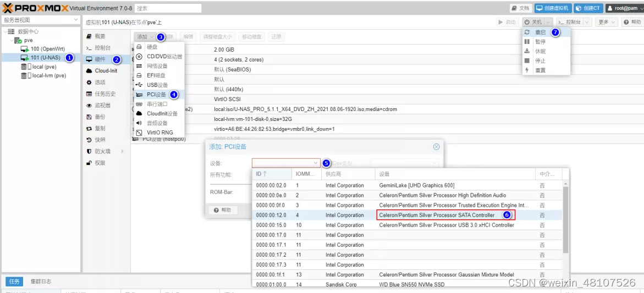644x293 pixels.
Task: Select 数据中心 in the resource tree
Action: coord(29,31)
